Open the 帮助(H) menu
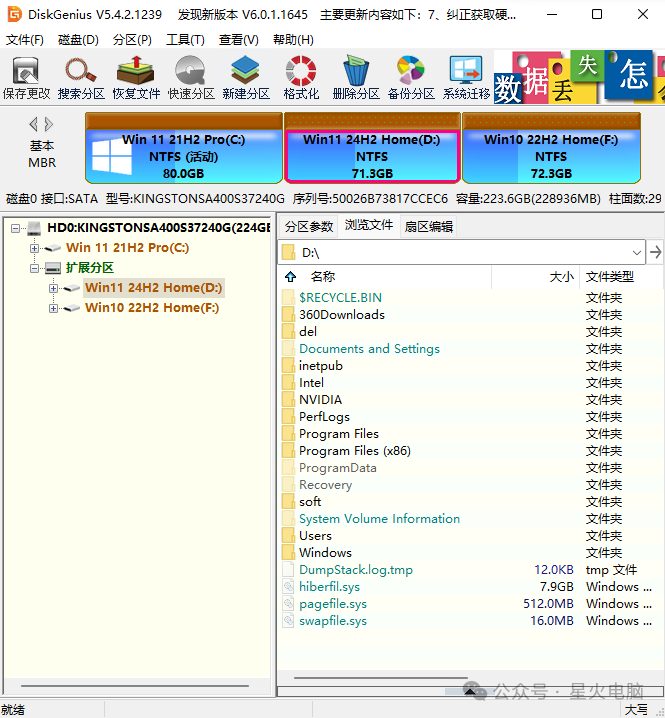 pyautogui.click(x=293, y=40)
